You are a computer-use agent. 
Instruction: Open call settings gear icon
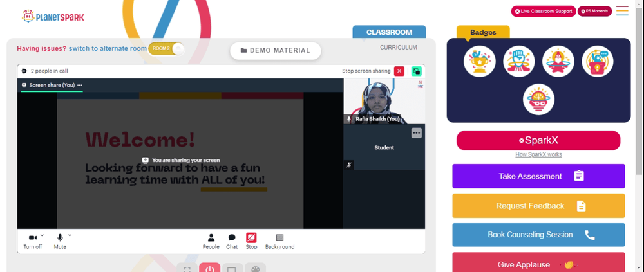pos(24,71)
